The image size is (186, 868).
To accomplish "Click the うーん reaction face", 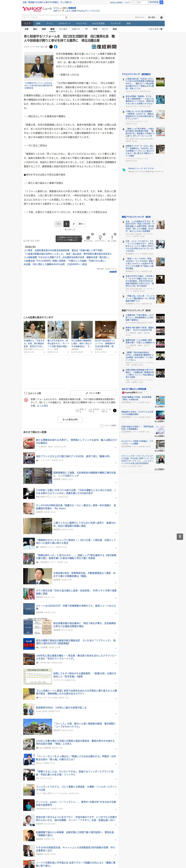I will [104, 411].
